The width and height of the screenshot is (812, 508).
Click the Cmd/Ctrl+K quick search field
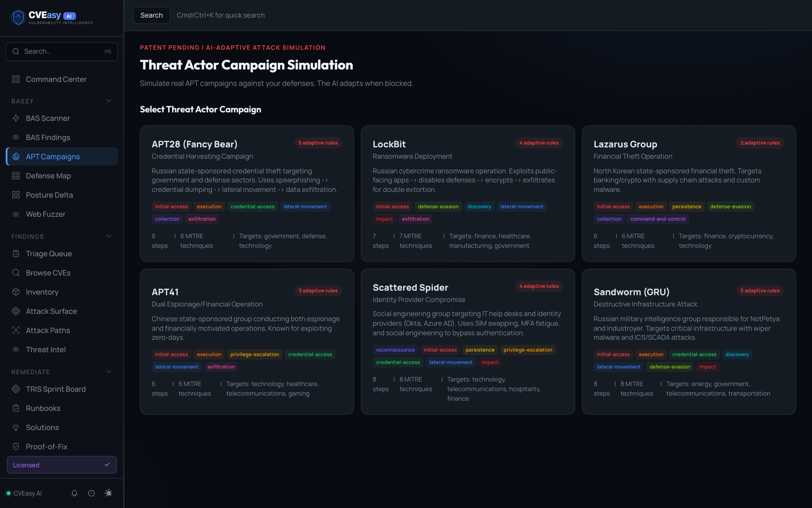tap(221, 15)
